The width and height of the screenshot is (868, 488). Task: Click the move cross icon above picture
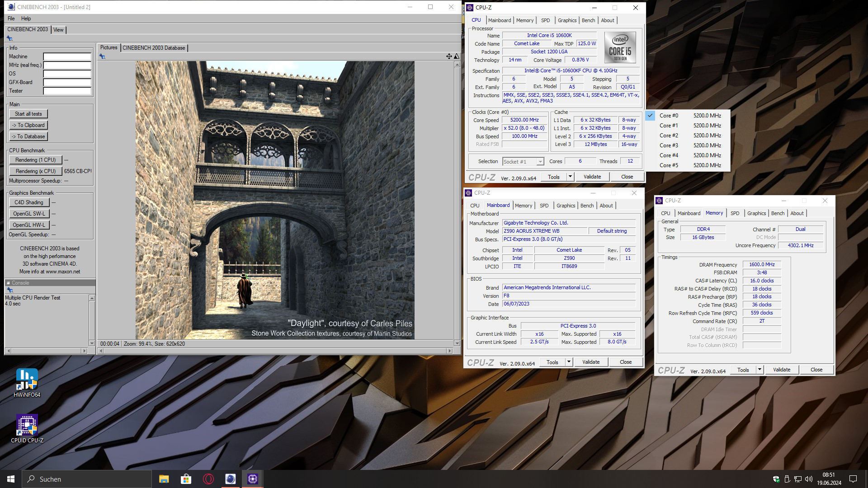pos(449,56)
